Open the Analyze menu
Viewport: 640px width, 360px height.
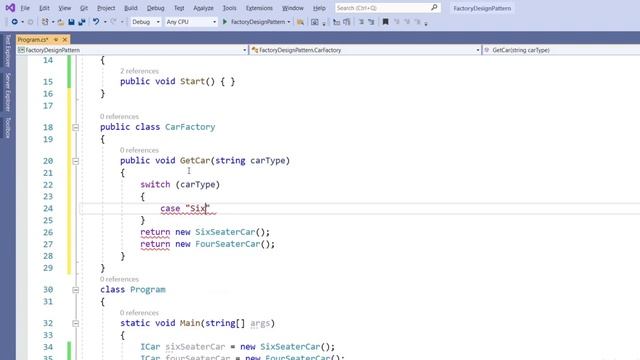click(203, 8)
